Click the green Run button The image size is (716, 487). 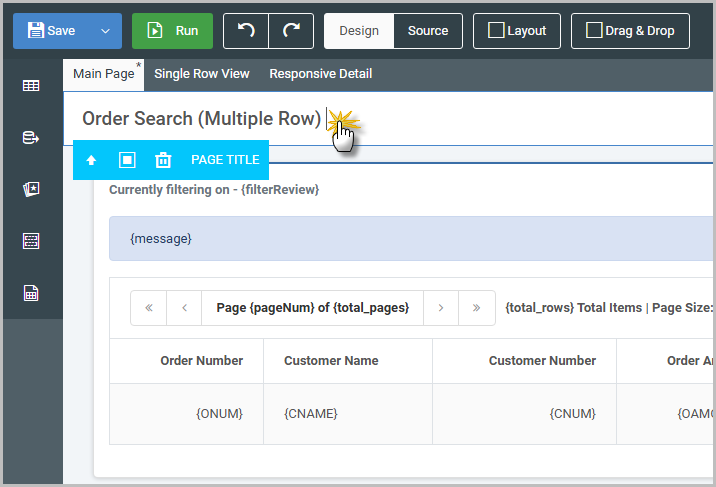tap(172, 31)
